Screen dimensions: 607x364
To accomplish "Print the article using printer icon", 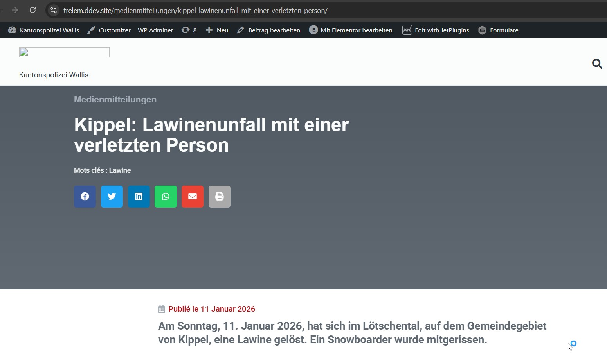I will click(x=220, y=197).
